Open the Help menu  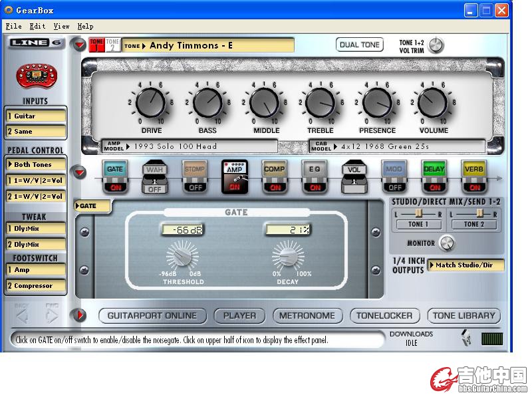86,26
